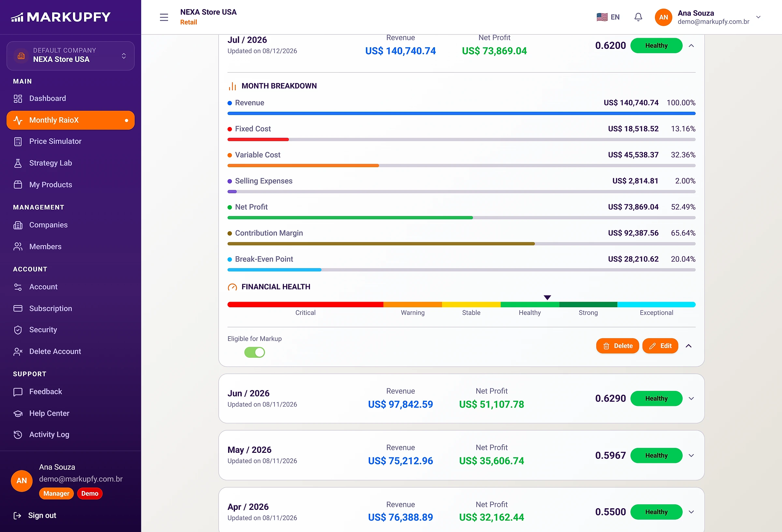Click the Sign out arrow icon
The width and height of the screenshot is (782, 532).
(17, 515)
